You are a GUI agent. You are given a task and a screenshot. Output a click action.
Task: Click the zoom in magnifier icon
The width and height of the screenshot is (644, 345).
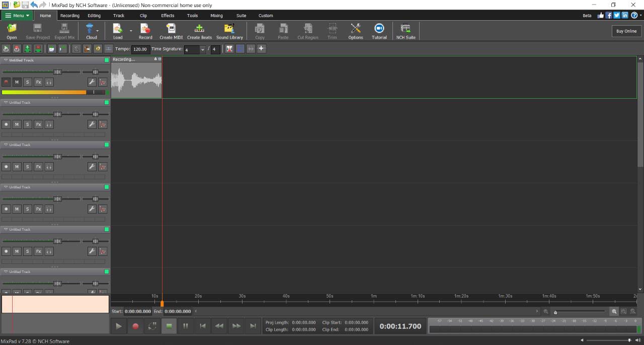(x=614, y=312)
